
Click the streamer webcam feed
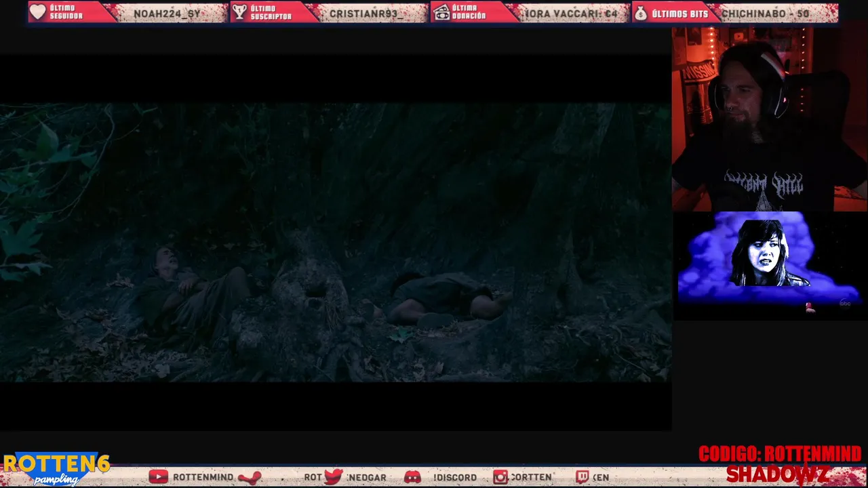770,119
